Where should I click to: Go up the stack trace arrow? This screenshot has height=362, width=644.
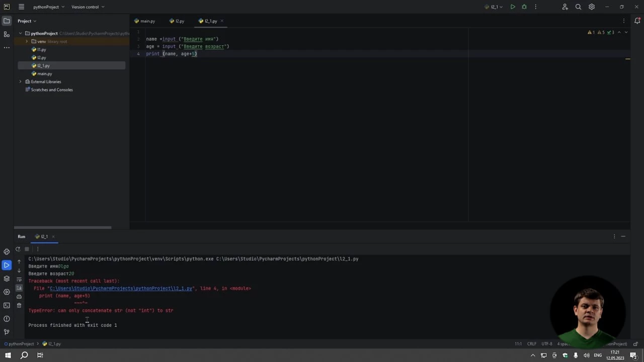(x=19, y=261)
